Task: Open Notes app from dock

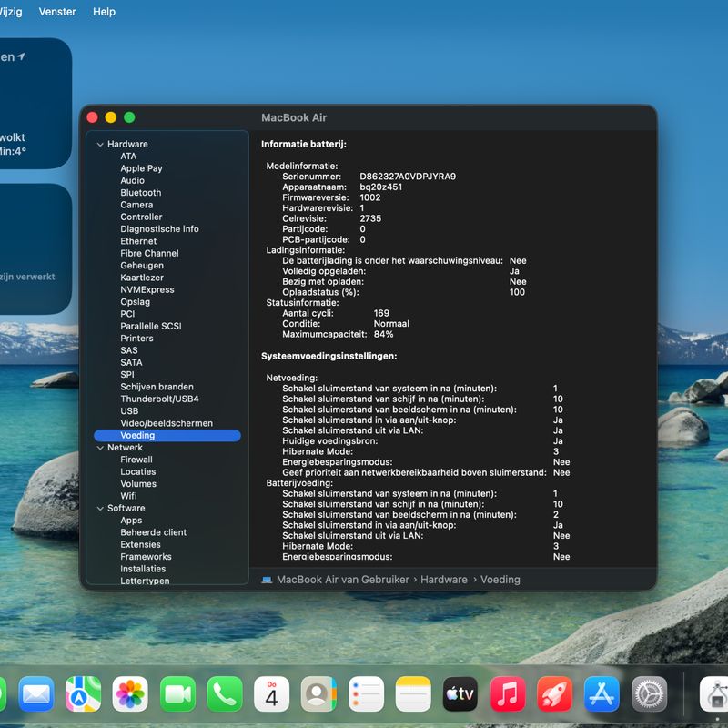Action: pyautogui.click(x=413, y=694)
